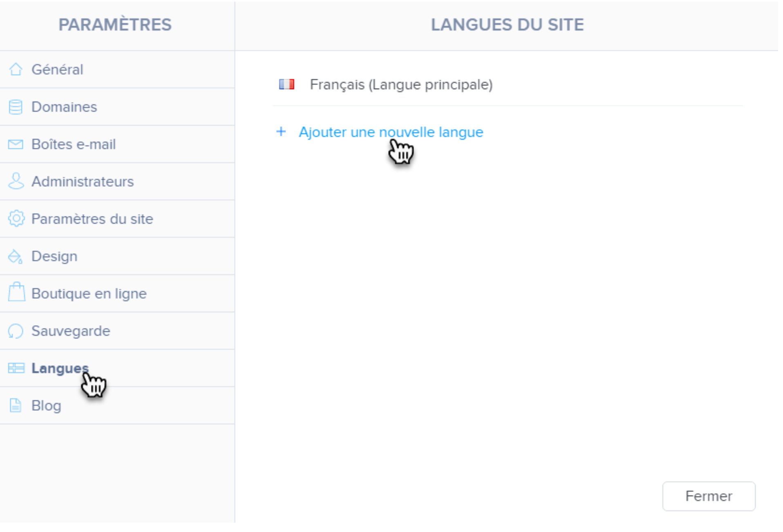Click the home icon next to Général
Viewport: 783px width, 532px height.
pyautogui.click(x=16, y=69)
